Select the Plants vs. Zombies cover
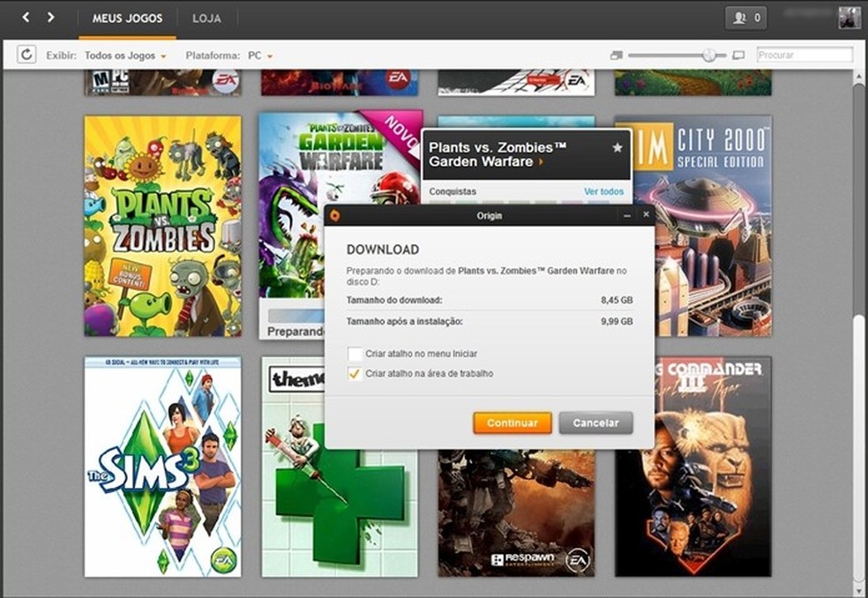 click(162, 226)
